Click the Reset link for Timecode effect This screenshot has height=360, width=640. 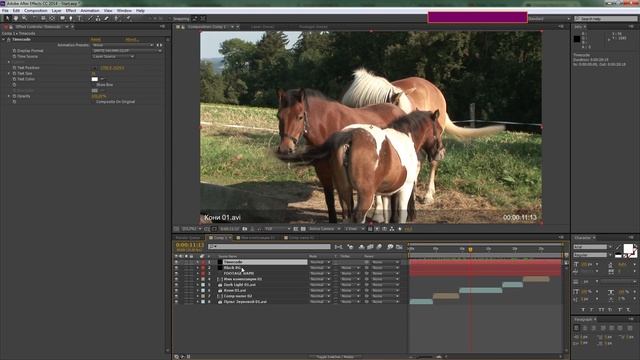(96, 40)
